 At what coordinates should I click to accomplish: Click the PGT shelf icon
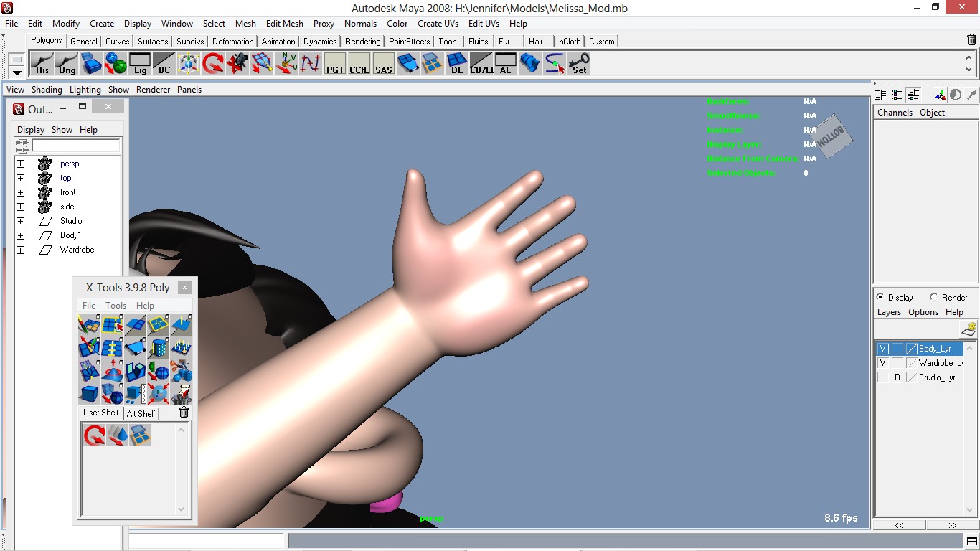point(335,64)
